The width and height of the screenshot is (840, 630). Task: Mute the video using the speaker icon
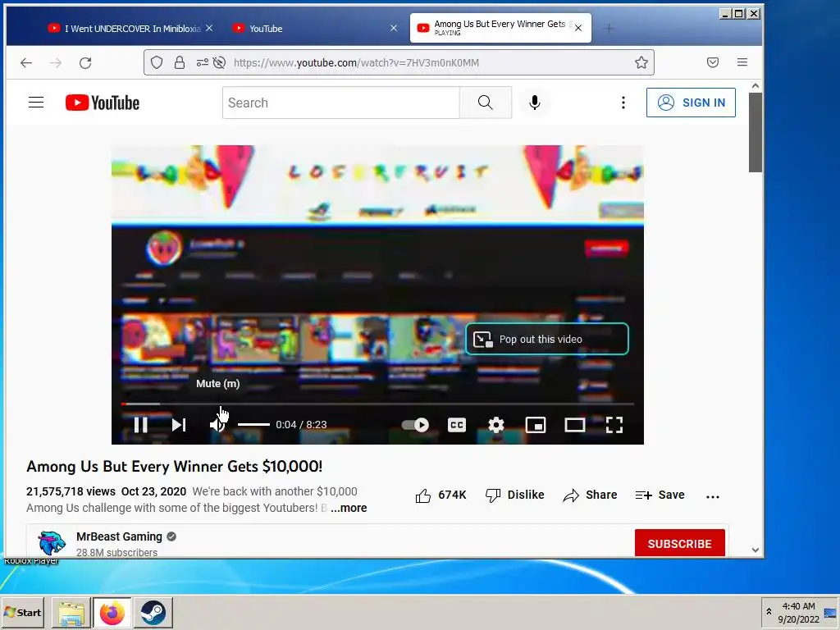(217, 425)
